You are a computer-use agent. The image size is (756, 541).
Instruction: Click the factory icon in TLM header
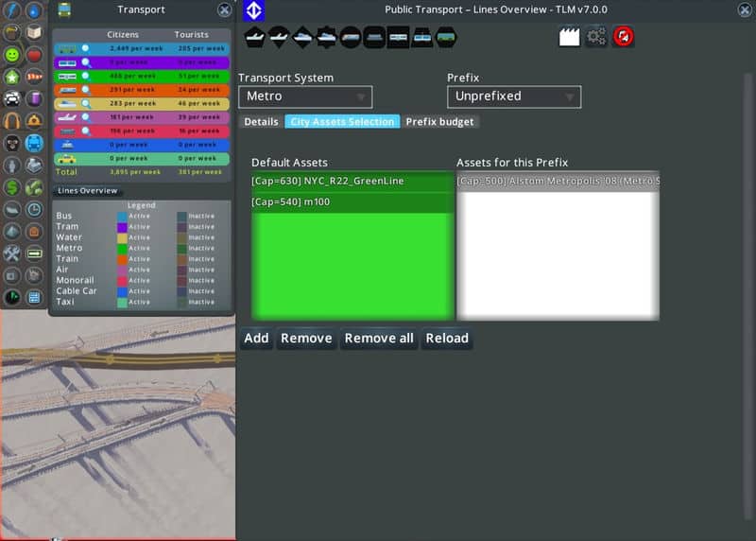click(569, 36)
